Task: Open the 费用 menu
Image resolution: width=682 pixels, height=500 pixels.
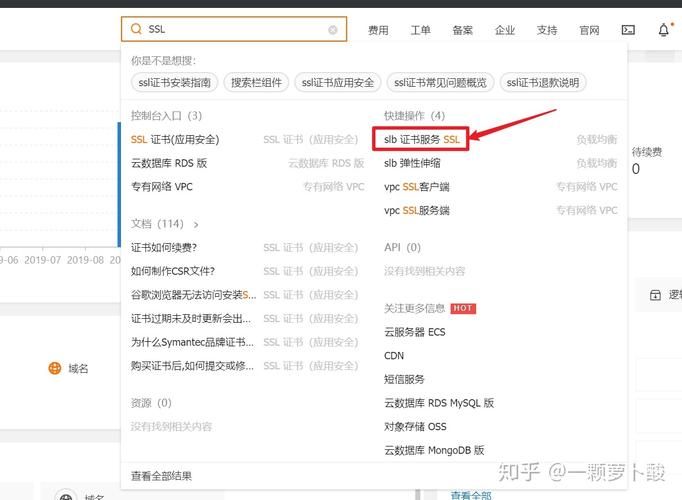Action: click(378, 30)
